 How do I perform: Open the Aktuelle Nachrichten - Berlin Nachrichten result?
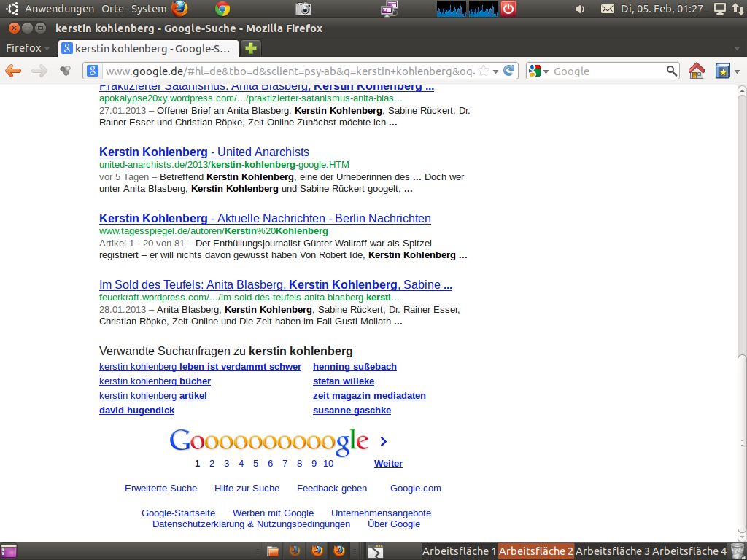click(265, 218)
